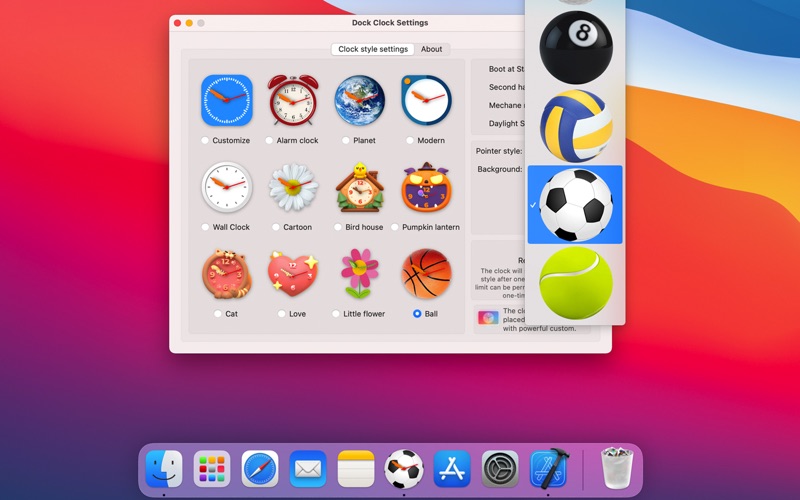This screenshot has width=800, height=500.
Task: Click the daisy Cartoon clock icon
Action: 293,187
